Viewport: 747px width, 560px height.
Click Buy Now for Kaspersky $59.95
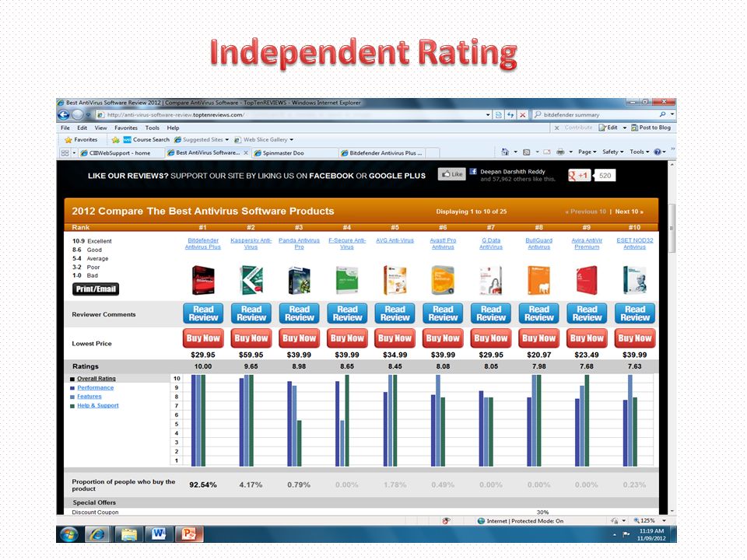click(251, 338)
